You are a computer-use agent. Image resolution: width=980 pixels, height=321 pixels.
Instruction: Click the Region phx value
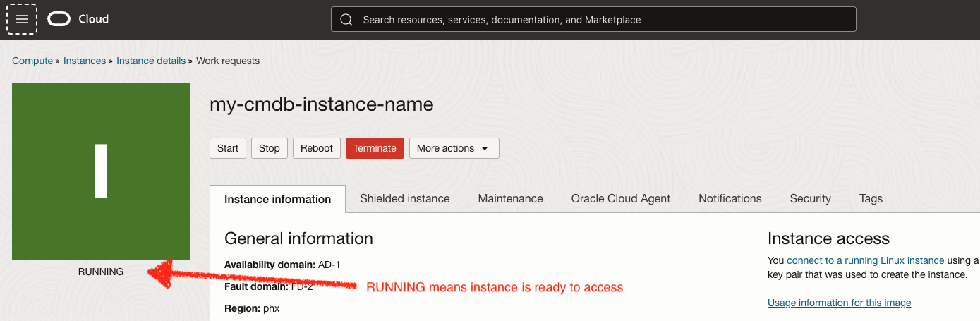[x=272, y=308]
